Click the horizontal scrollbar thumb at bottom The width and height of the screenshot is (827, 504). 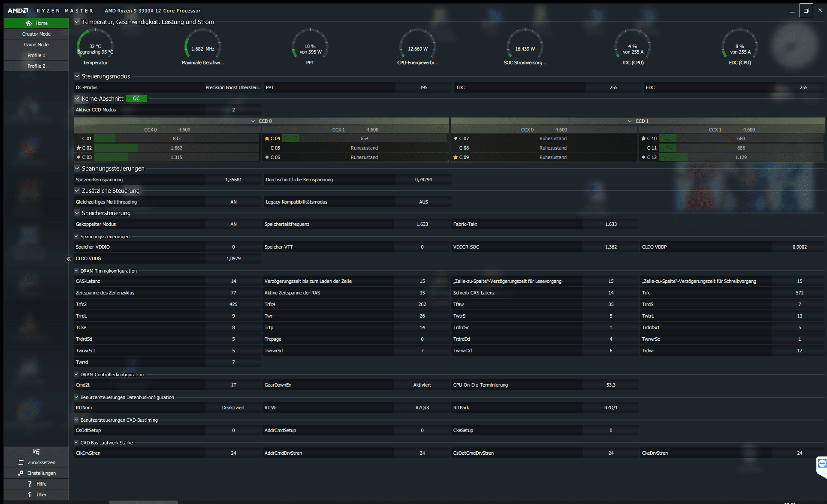coord(143,502)
